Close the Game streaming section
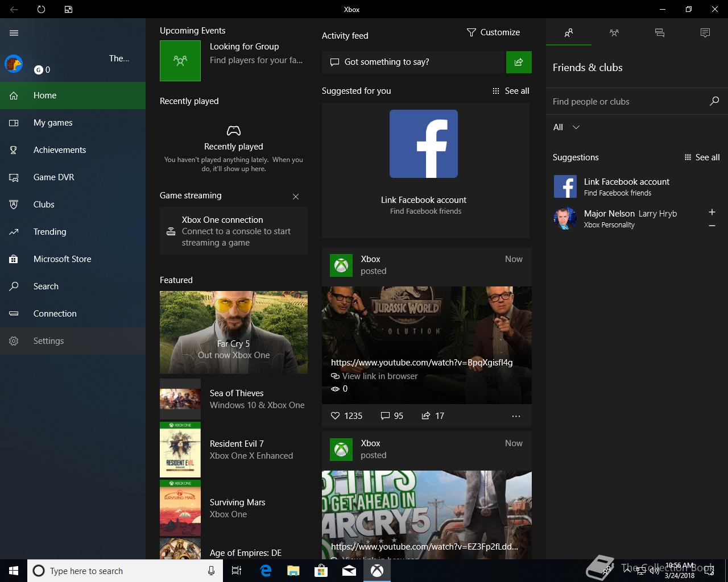This screenshot has width=728, height=582. 296,197
